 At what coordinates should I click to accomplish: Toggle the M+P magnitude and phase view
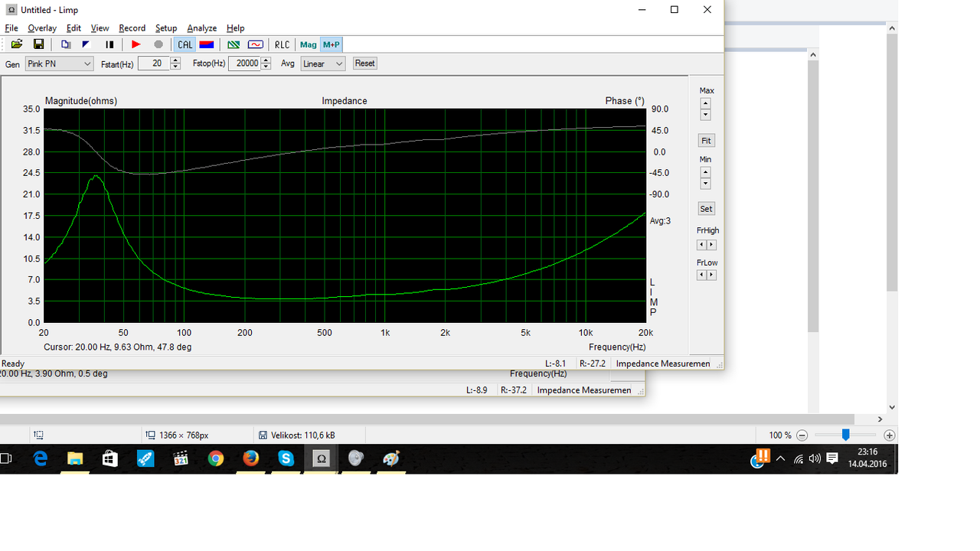331,44
